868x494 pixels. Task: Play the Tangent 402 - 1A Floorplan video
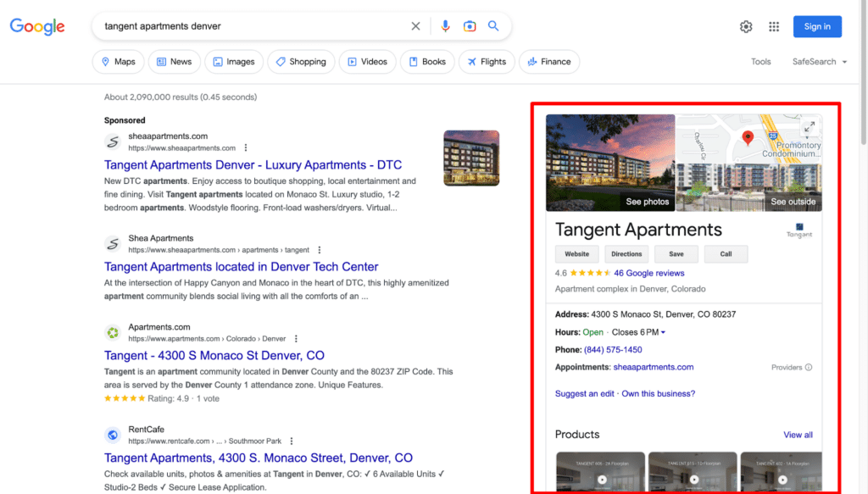click(x=782, y=480)
